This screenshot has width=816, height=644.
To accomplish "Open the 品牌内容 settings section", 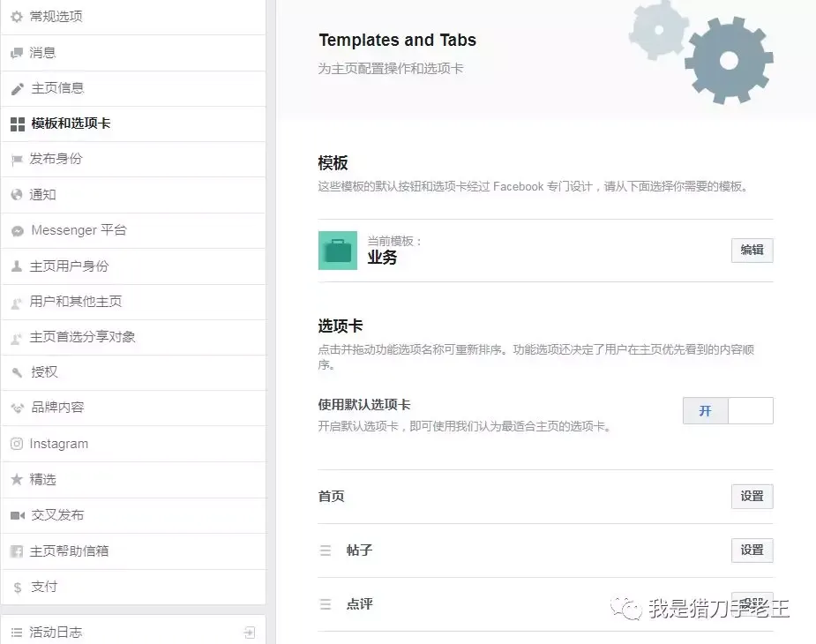I will click(x=133, y=408).
